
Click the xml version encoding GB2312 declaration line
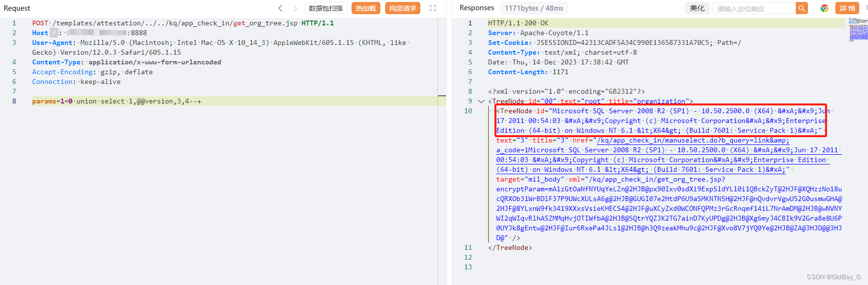[566, 91]
